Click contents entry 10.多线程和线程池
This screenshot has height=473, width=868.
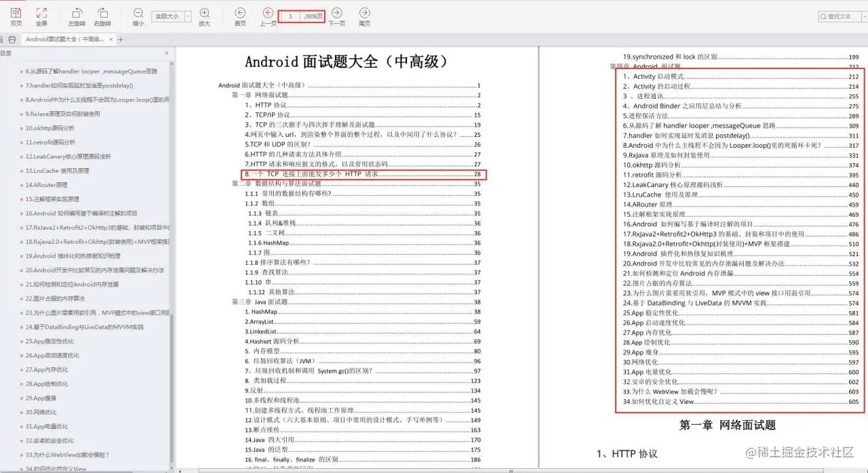(x=363, y=400)
